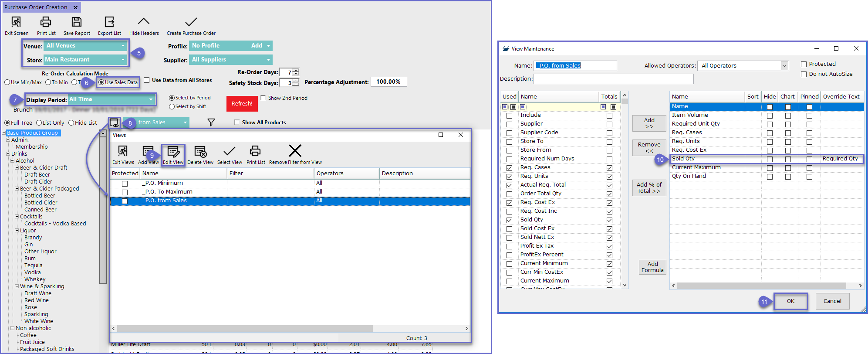868x354 pixels.
Task: Click scrollbar in View Maintenance right list
Action: pyautogui.click(x=761, y=286)
